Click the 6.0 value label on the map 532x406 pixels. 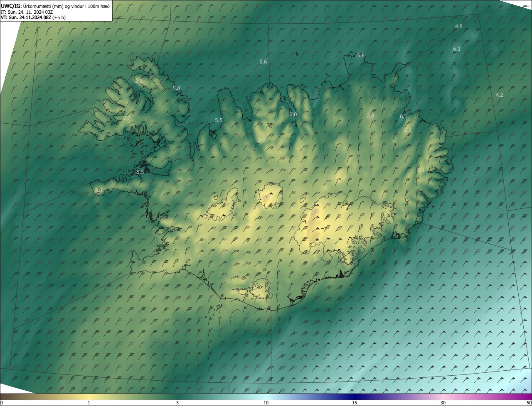[293, 114]
